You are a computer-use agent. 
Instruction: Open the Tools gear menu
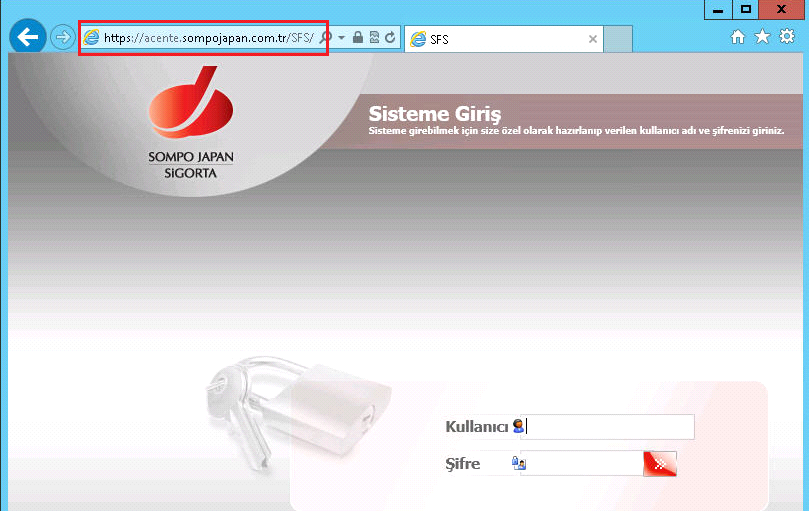point(786,37)
